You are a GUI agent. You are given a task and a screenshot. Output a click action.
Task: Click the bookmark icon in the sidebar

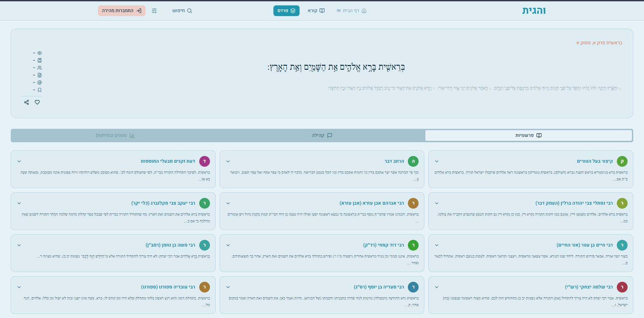pyautogui.click(x=40, y=90)
